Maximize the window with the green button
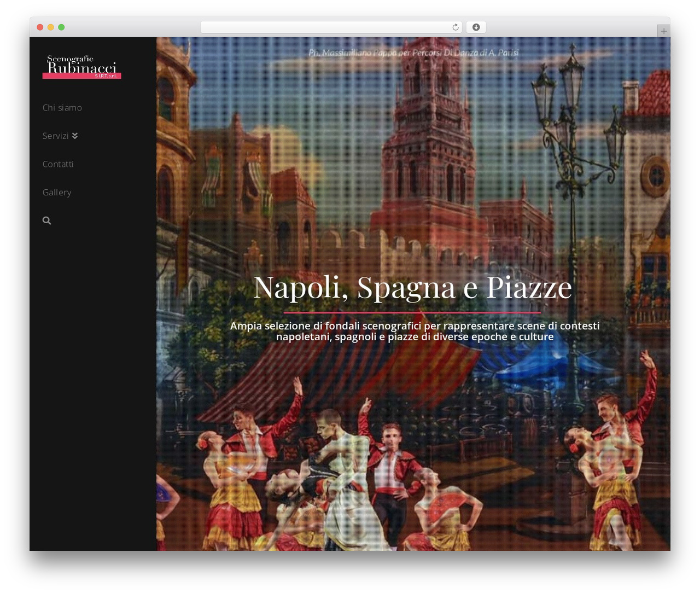Screen dimensions: 700x593 point(61,27)
